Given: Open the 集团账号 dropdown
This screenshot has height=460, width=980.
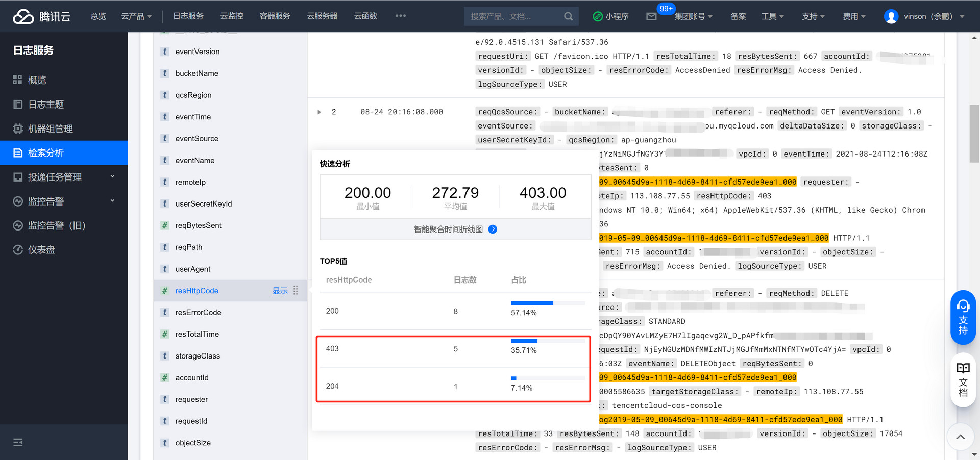Looking at the screenshot, I should pos(693,16).
